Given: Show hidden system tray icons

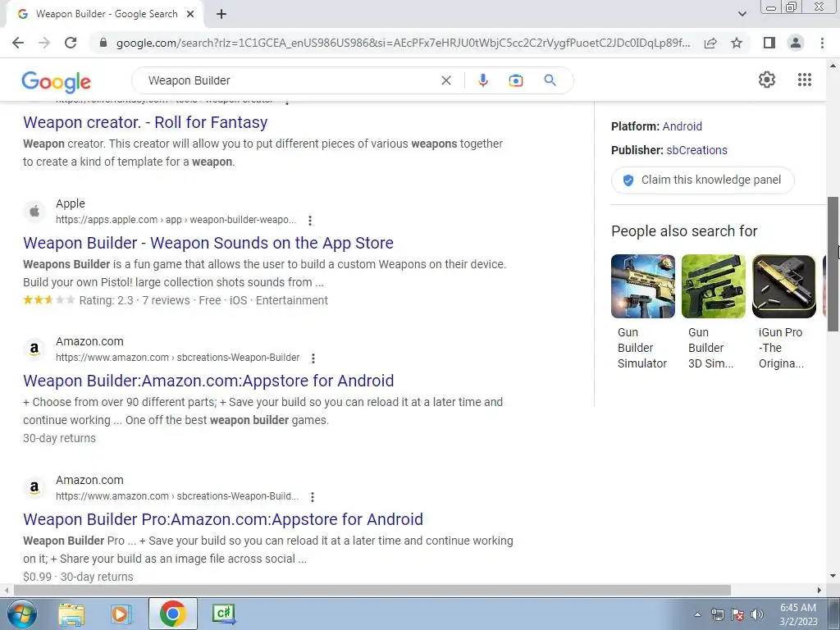Looking at the screenshot, I should 697,614.
